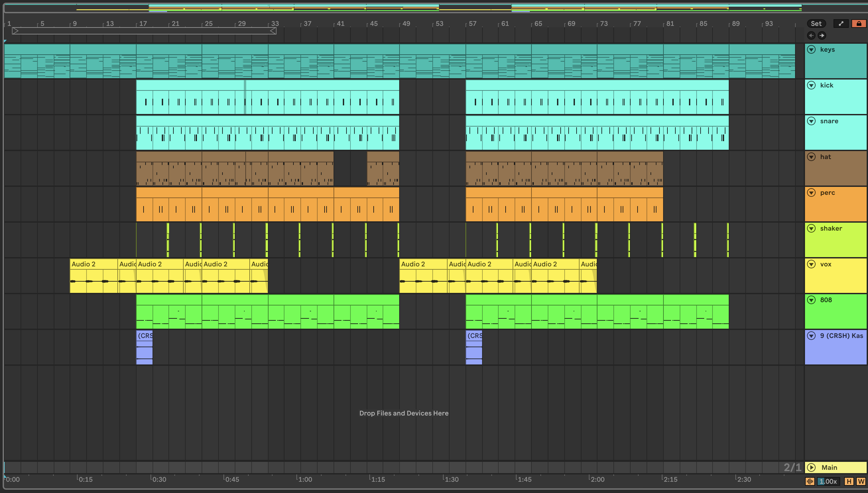Collapse the keys track

[x=811, y=49]
